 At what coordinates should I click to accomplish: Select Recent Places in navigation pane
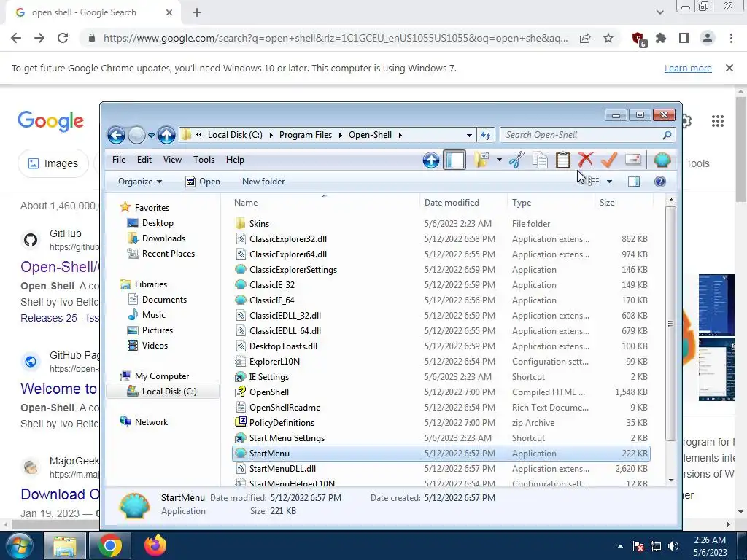169,253
